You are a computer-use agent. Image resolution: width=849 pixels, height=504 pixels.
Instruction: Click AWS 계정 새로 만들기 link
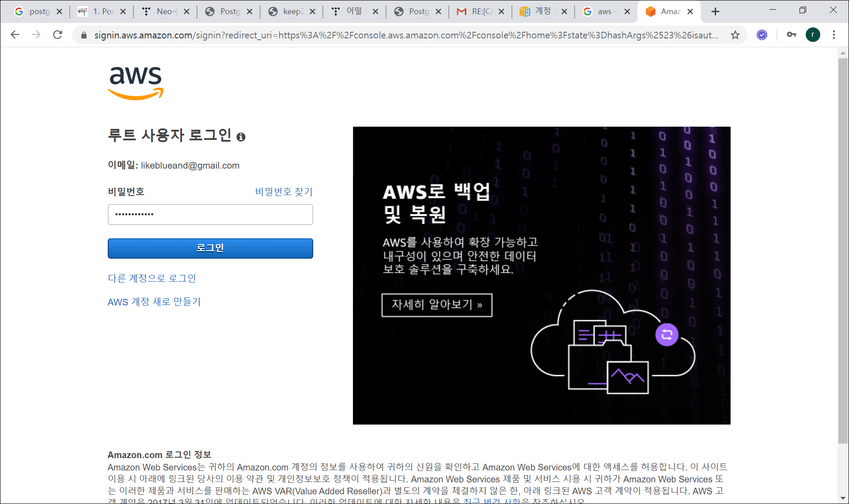pos(154,302)
